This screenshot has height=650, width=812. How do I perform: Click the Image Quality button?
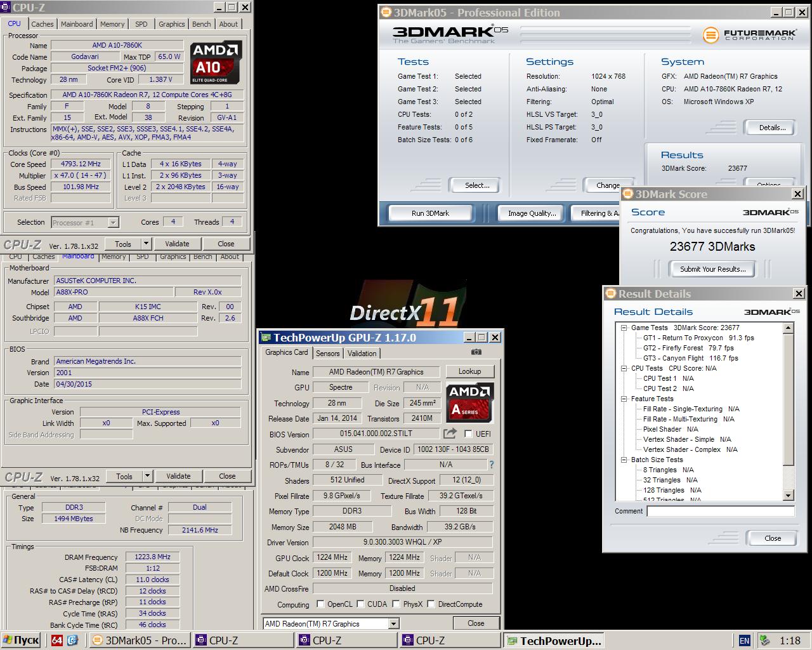tap(532, 213)
